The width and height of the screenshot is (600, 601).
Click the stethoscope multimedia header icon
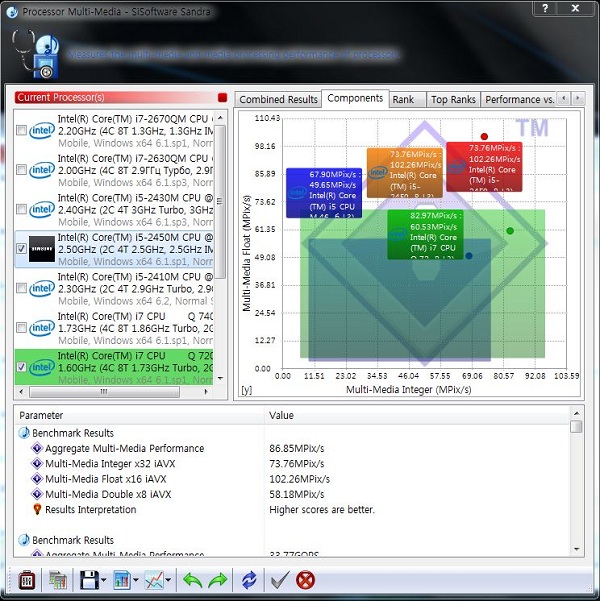36,54
